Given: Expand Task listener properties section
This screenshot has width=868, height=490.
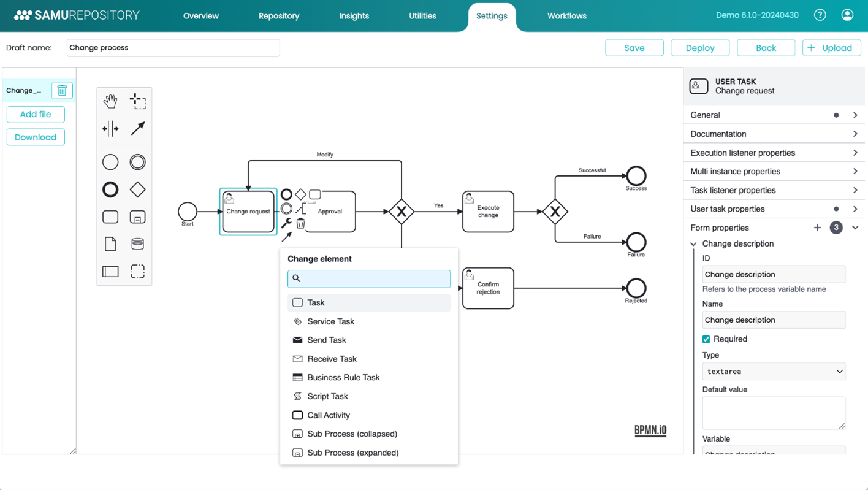Looking at the screenshot, I should pyautogui.click(x=772, y=190).
